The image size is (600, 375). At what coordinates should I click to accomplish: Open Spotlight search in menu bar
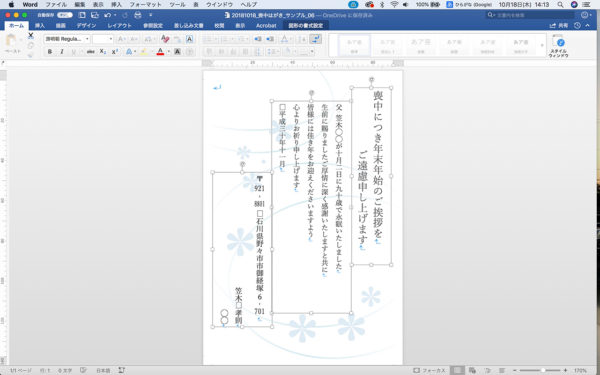click(x=560, y=5)
